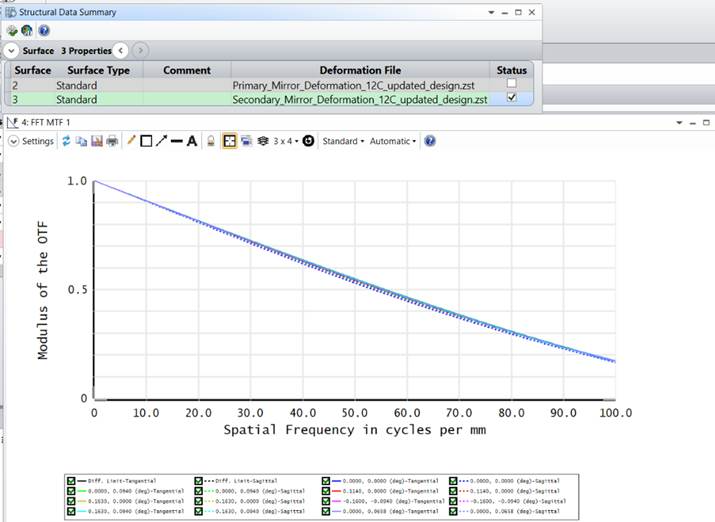Select the pencil annotation tool

[131, 141]
